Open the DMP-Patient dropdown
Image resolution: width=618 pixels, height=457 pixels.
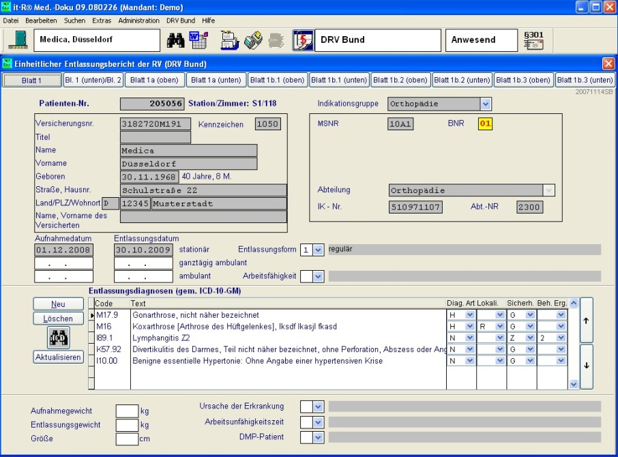pos(319,437)
